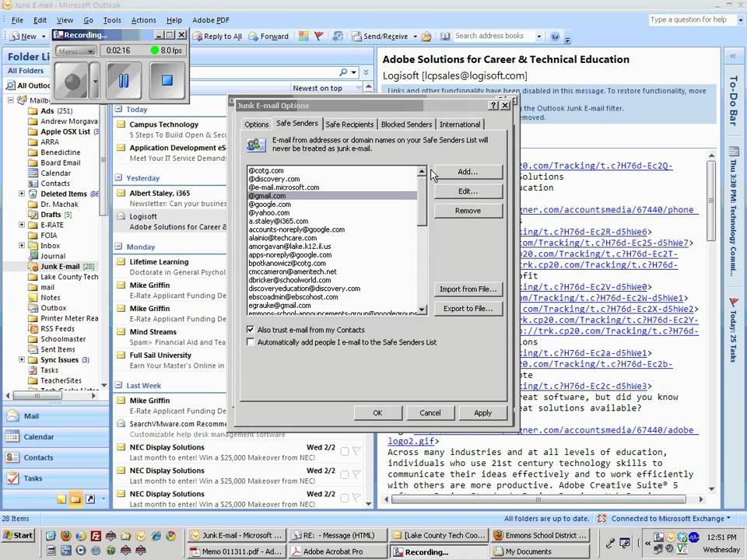Collapse the Today message group

point(118,110)
